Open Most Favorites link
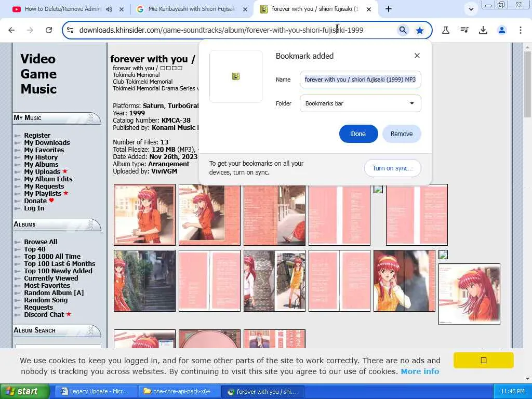The height and width of the screenshot is (399, 532). [x=47, y=286]
